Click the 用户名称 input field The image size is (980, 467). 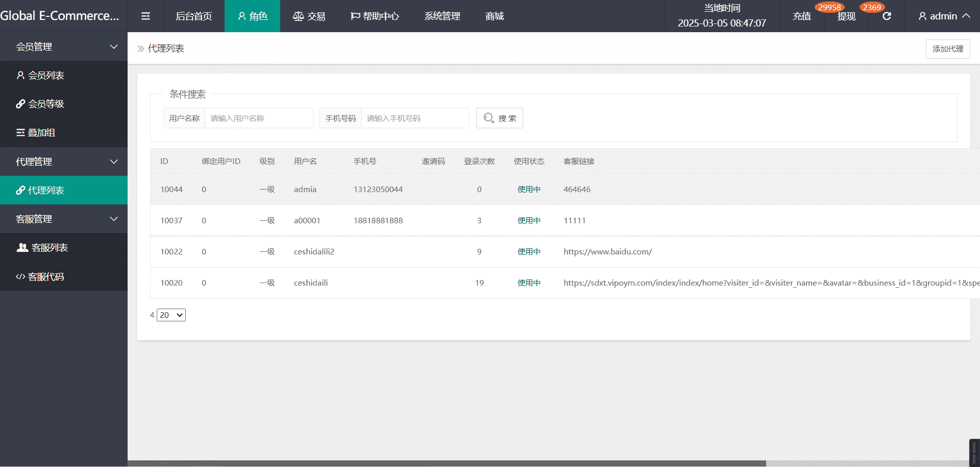click(x=259, y=118)
